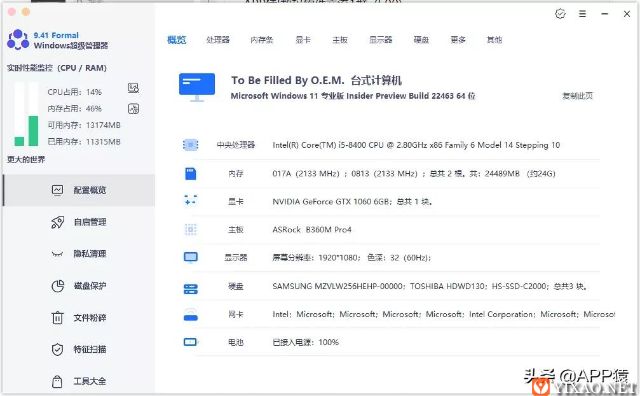Click the memory usage icon beside 内存占用
The image size is (640, 396).
point(133,109)
